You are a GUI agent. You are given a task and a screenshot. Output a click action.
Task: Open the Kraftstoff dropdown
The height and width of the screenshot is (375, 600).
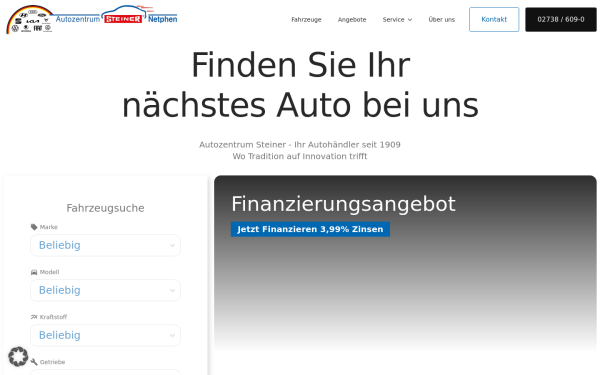point(106,335)
